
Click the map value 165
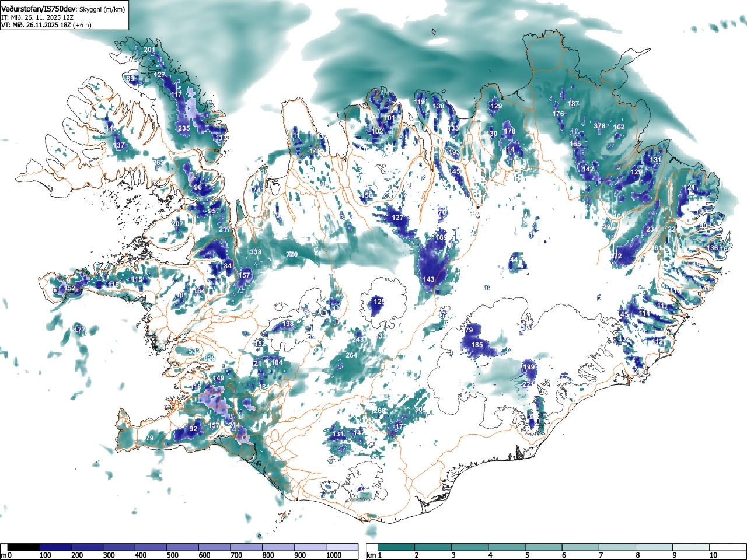(575, 144)
